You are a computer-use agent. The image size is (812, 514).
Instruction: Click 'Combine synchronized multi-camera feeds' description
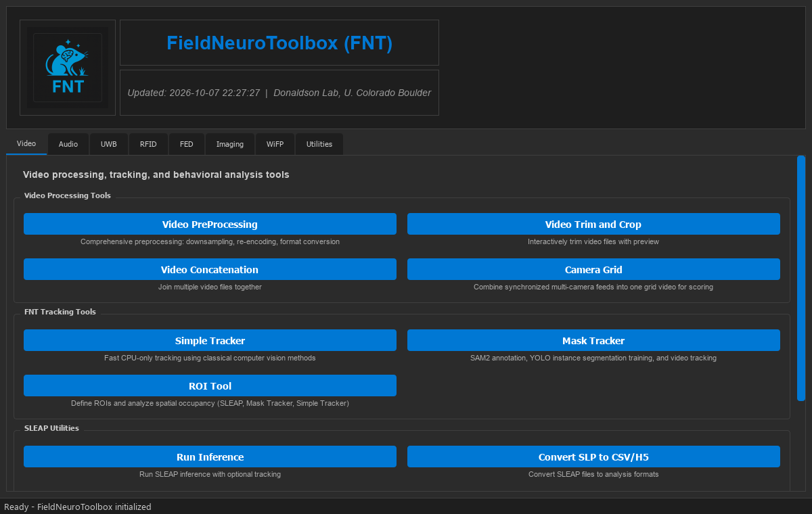tap(593, 287)
